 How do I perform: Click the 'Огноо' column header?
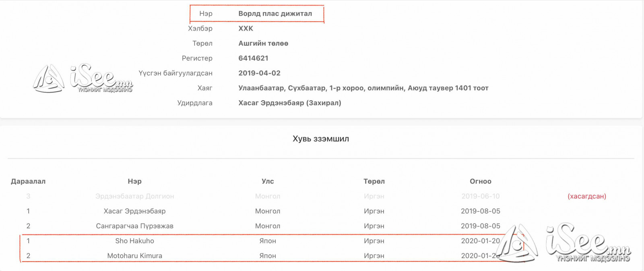(481, 182)
